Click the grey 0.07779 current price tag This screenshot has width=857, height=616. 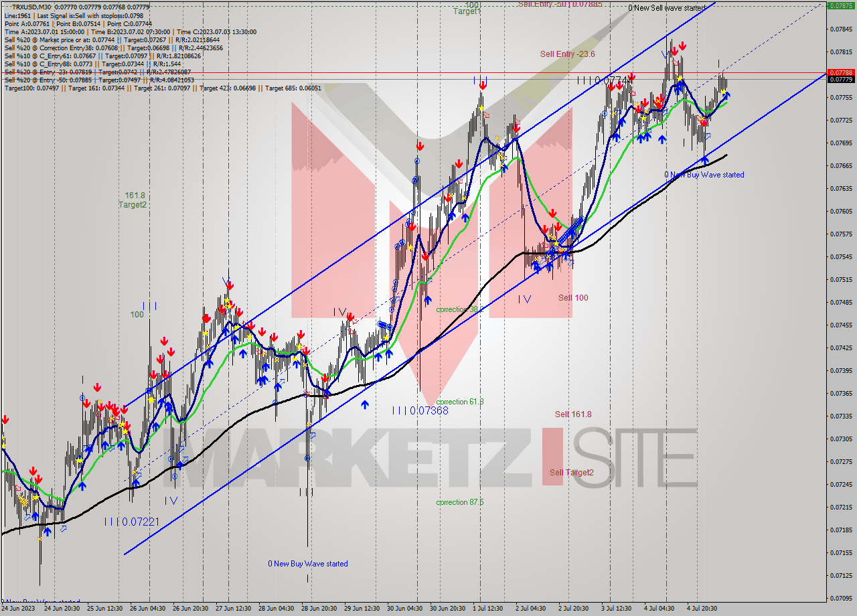[x=840, y=80]
